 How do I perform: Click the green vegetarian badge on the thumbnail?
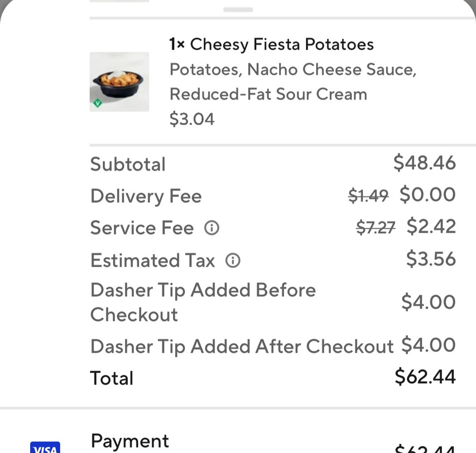coord(98,104)
